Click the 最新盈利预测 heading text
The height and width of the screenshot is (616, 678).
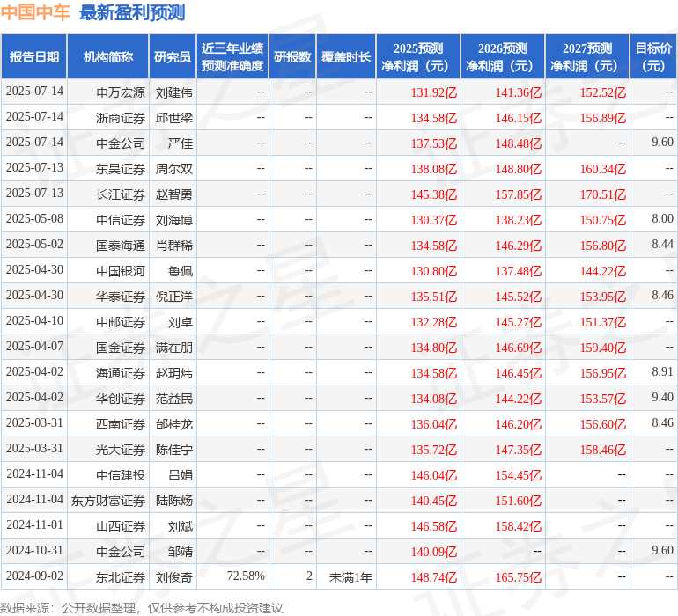(x=131, y=13)
